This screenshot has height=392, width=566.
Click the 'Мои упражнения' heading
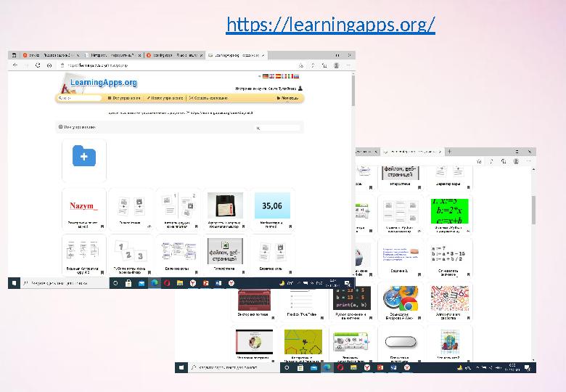(77, 127)
